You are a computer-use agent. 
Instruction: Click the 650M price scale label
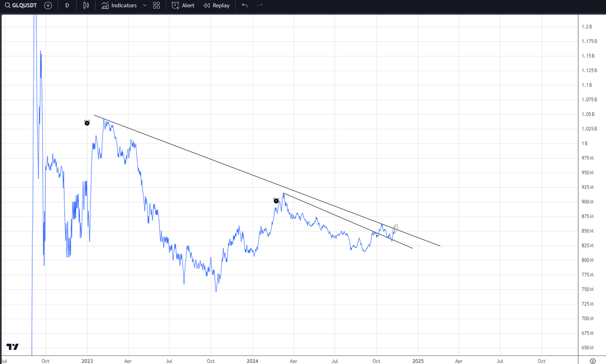pos(587,348)
